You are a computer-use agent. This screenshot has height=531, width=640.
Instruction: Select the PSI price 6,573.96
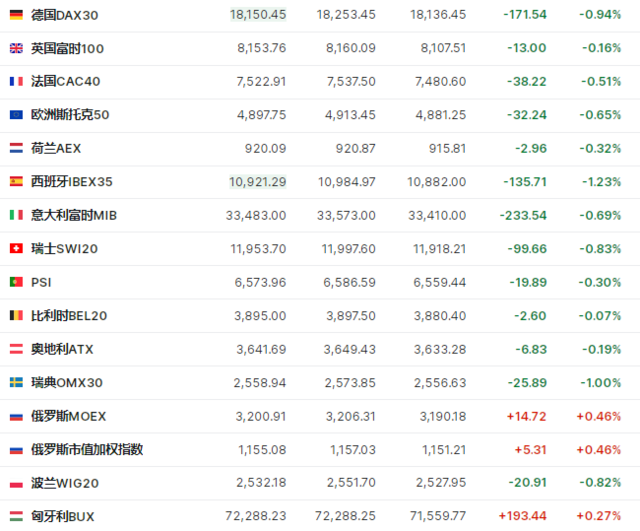[x=260, y=282]
